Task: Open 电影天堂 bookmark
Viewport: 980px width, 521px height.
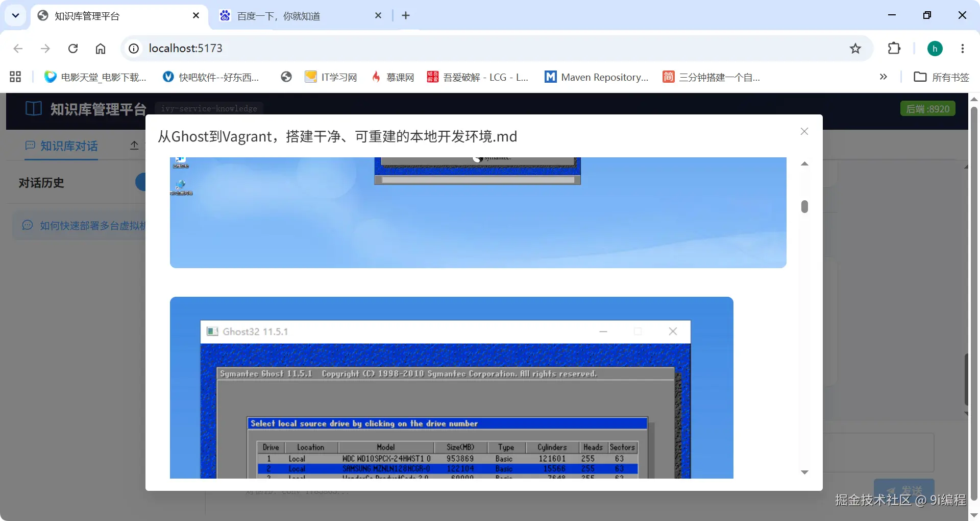Action: 95,77
